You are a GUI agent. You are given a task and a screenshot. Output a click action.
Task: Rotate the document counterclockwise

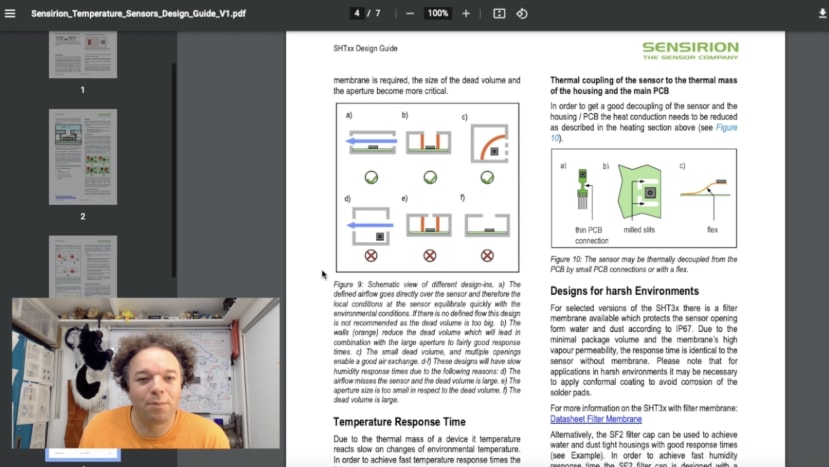coord(522,13)
